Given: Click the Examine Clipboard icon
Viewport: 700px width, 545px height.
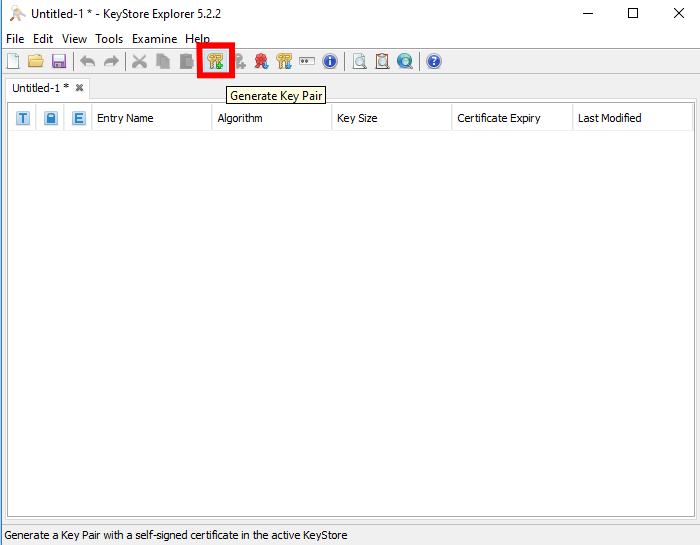Looking at the screenshot, I should 382,61.
